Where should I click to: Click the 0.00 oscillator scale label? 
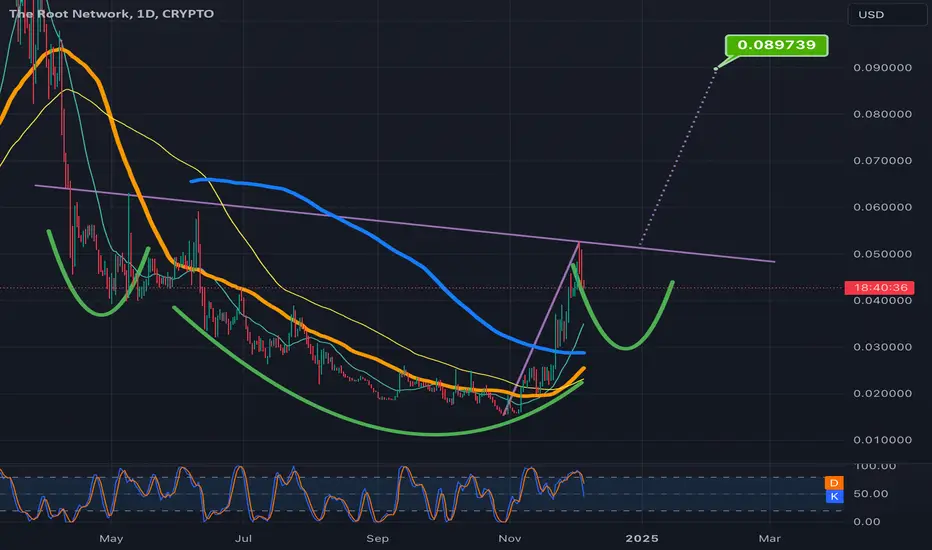point(867,521)
